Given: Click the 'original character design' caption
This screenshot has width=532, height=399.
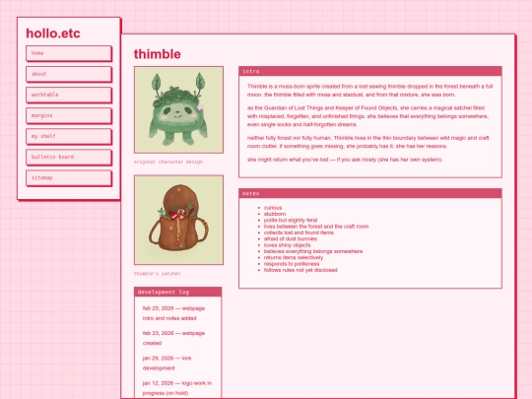Looking at the screenshot, I should [x=168, y=162].
